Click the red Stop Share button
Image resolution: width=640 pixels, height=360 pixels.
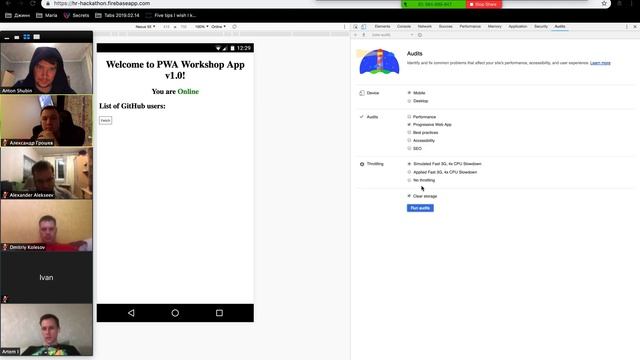point(484,4)
